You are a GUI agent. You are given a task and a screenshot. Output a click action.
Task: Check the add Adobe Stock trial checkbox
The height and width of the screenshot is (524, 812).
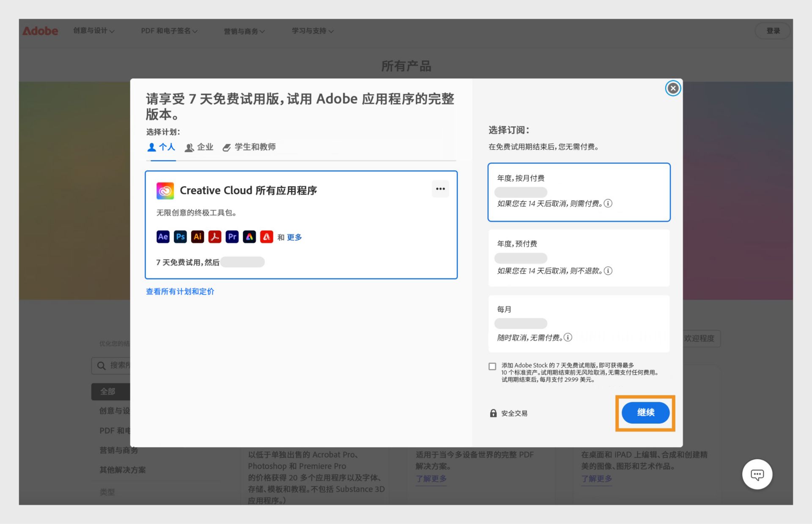492,366
